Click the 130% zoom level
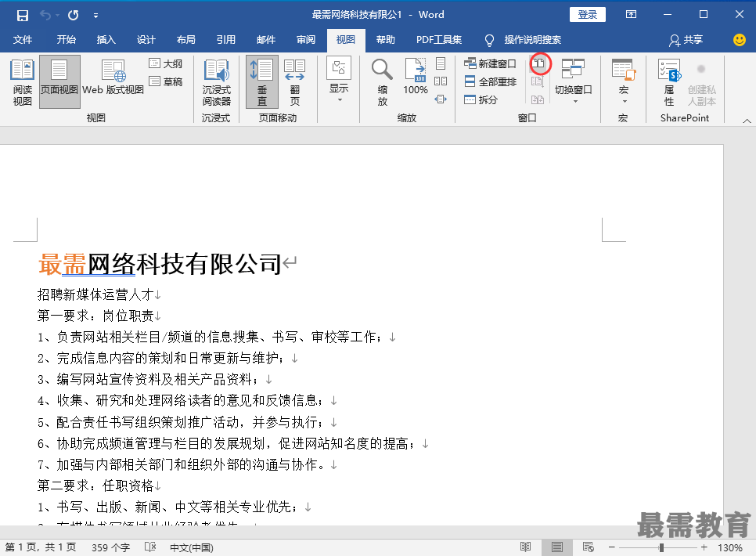This screenshot has width=756, height=556. 730,548
